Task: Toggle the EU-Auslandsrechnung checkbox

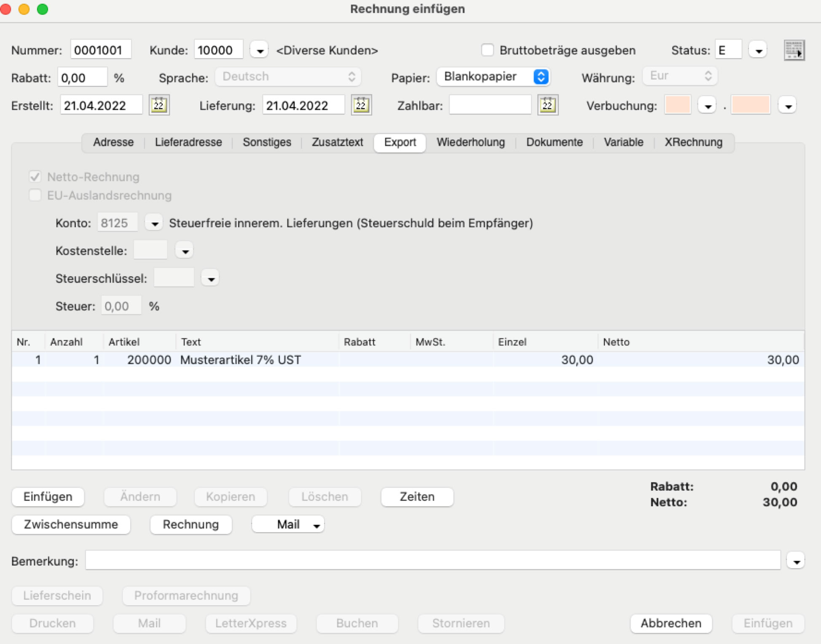Action: tap(35, 195)
